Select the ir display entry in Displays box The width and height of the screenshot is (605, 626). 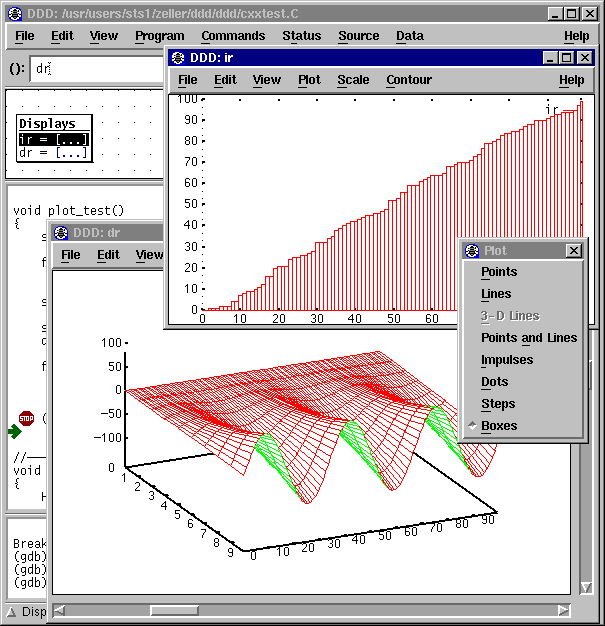[54, 139]
